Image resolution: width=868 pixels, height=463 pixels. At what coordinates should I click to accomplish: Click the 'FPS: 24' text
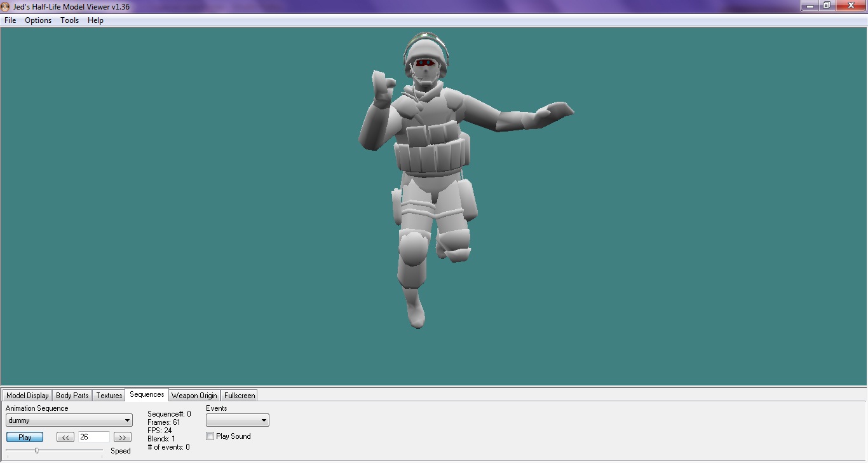pyautogui.click(x=159, y=431)
